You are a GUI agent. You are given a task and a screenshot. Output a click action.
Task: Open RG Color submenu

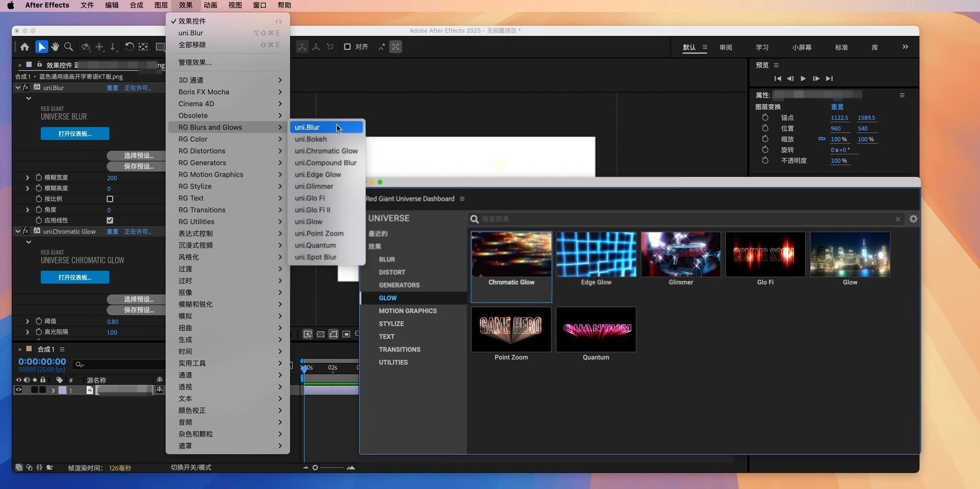coord(228,139)
